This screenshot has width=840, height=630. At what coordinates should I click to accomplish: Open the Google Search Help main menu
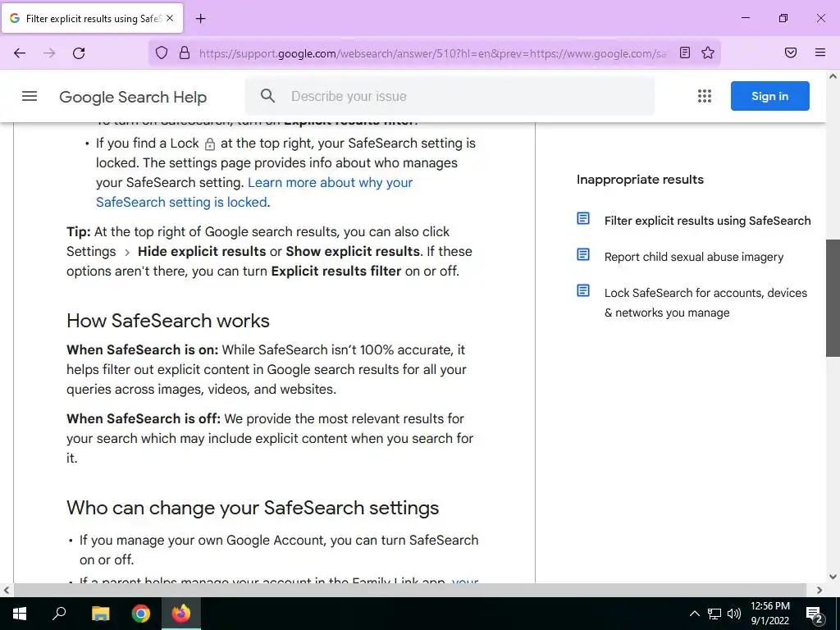click(30, 97)
